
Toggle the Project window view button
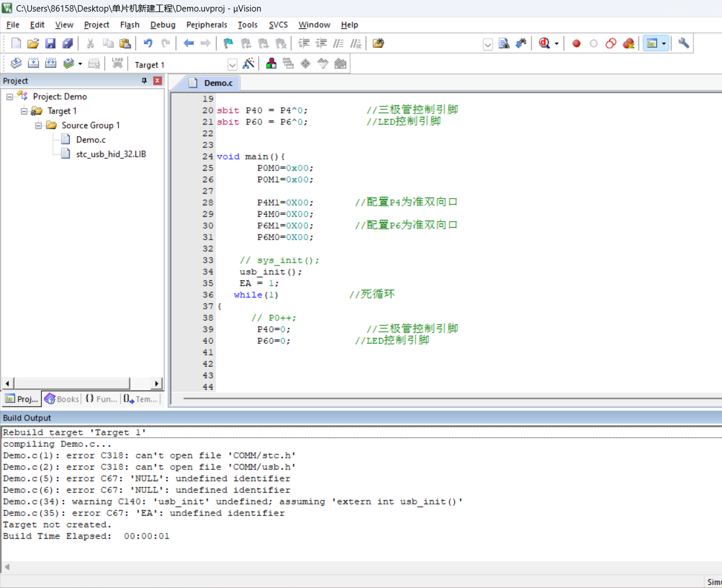(652, 43)
